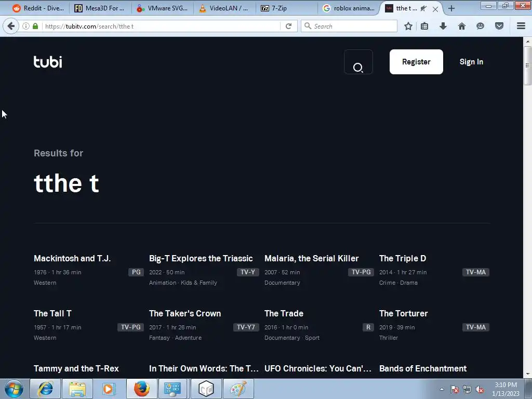Open Tammy and the T-Rex title
532x399 pixels.
(76, 368)
